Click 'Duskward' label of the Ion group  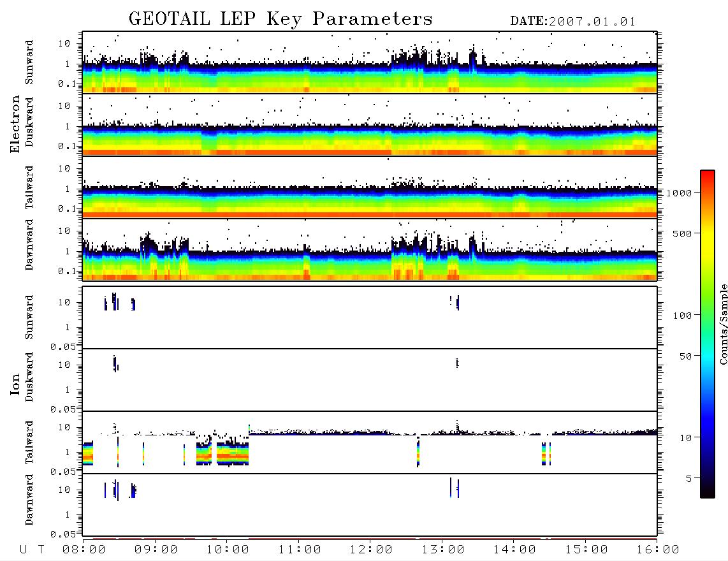click(x=29, y=377)
